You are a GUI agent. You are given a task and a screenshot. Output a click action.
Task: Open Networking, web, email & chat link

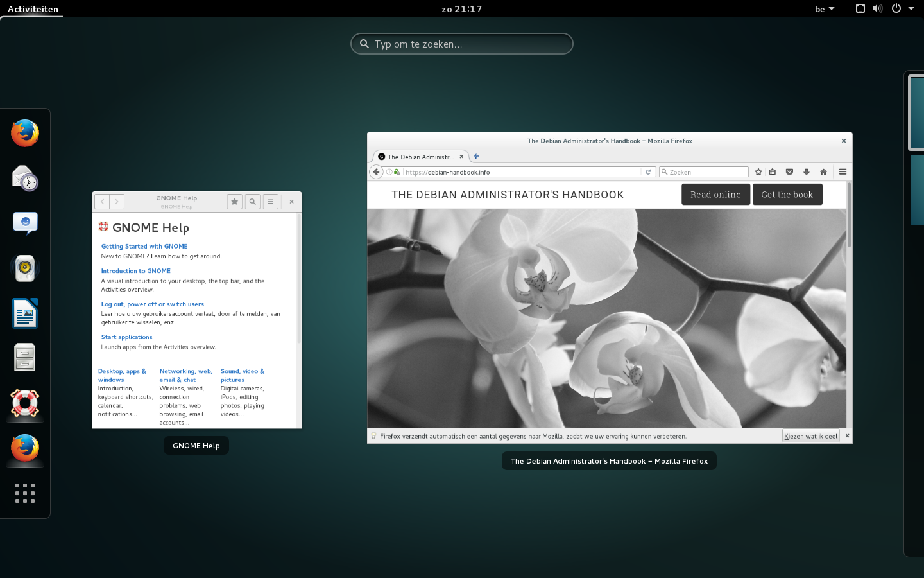pos(186,376)
